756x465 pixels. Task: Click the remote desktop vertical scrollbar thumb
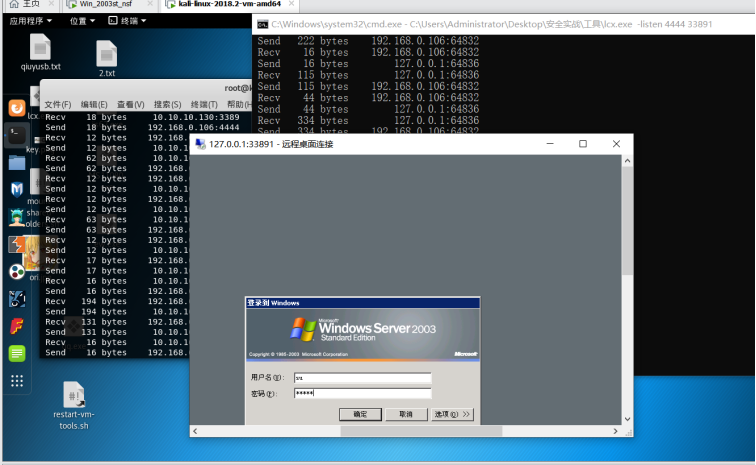(627, 221)
